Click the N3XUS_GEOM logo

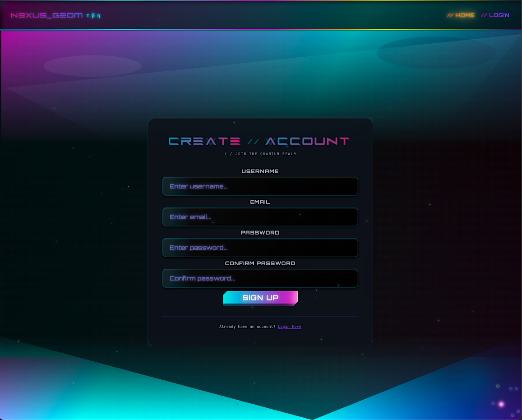point(46,15)
